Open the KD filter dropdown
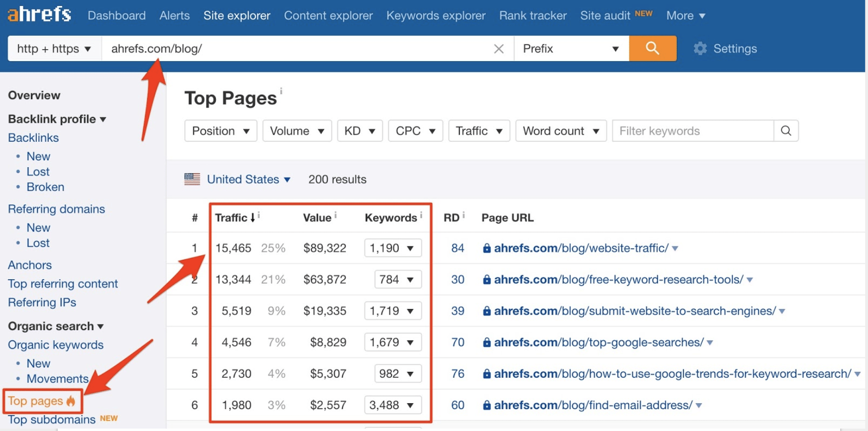Image resolution: width=868 pixels, height=431 pixels. (360, 130)
